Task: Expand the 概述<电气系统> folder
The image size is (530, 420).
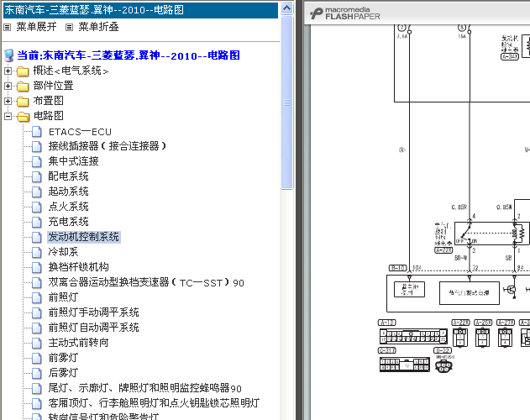Action: click(x=8, y=71)
